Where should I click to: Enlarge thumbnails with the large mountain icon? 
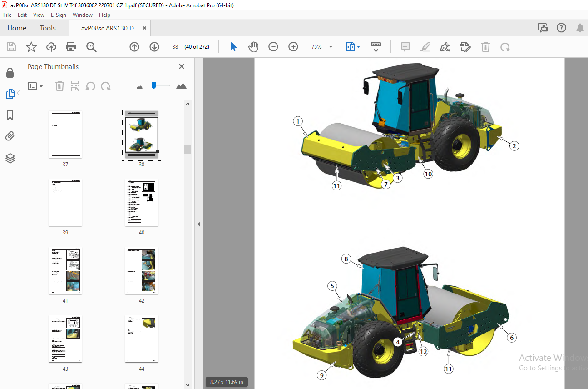[x=181, y=86]
